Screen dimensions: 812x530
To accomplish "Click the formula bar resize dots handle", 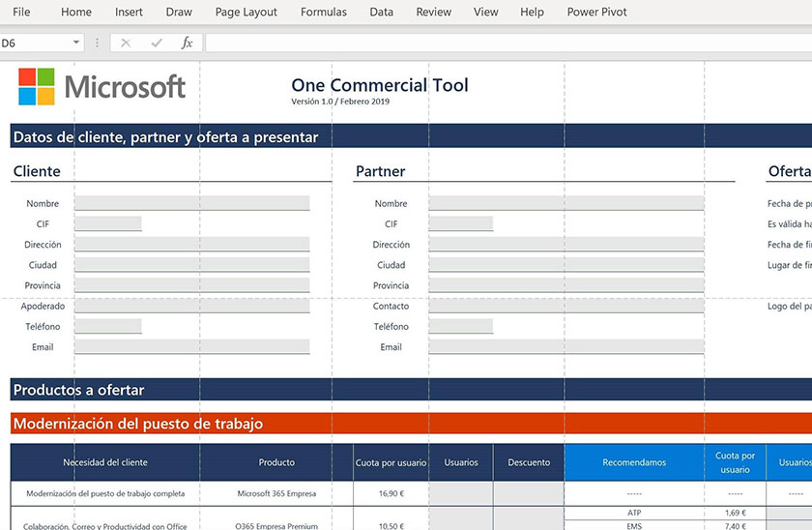I will 97,43.
